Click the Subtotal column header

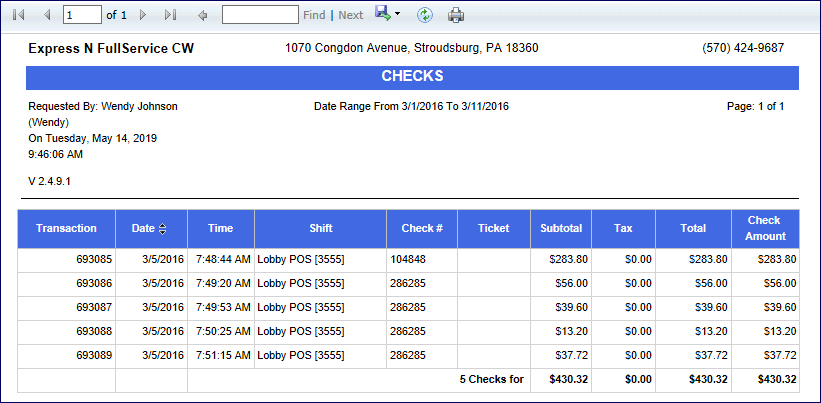pyautogui.click(x=560, y=229)
